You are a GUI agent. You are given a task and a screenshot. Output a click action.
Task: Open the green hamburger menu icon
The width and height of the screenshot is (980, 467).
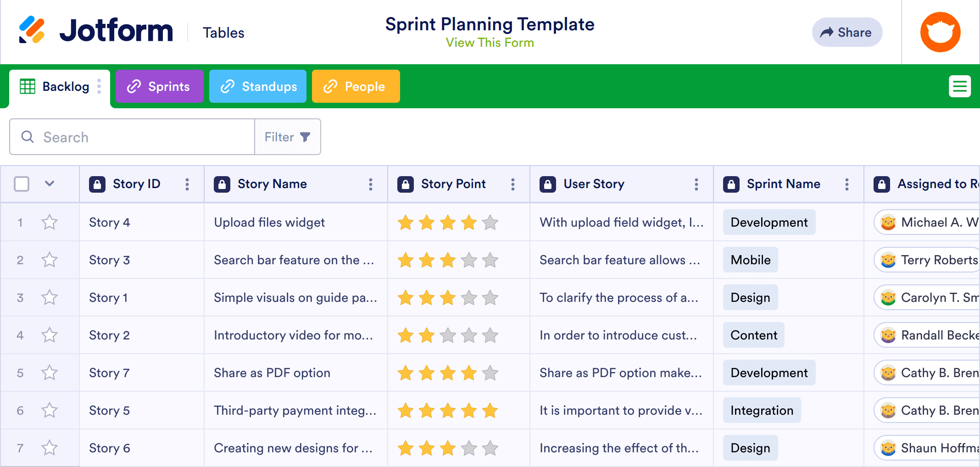point(960,86)
